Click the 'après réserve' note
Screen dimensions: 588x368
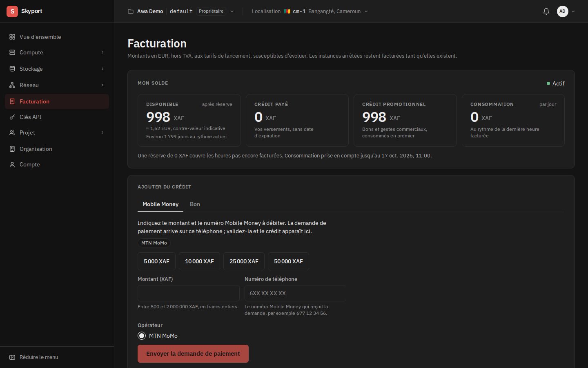pos(217,104)
